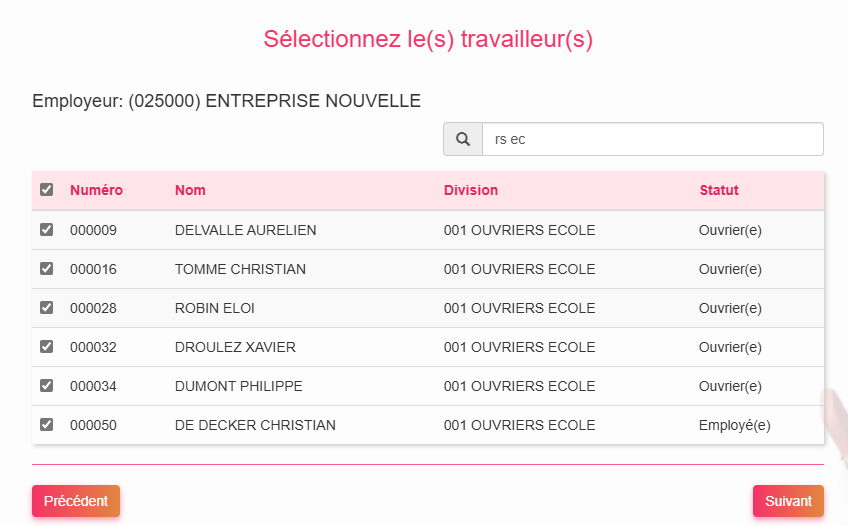Click the DROULEZ XAVIER row name

point(235,347)
